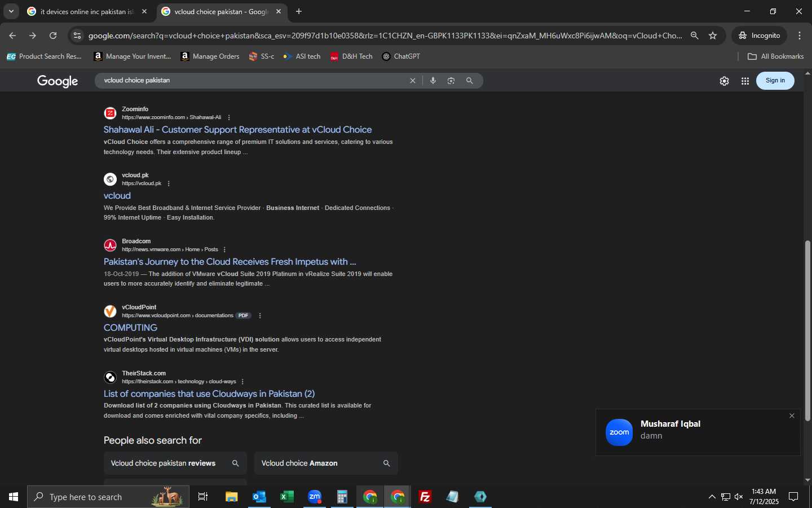
Task: Open Product Search Res... bookmark
Action: click(44, 56)
